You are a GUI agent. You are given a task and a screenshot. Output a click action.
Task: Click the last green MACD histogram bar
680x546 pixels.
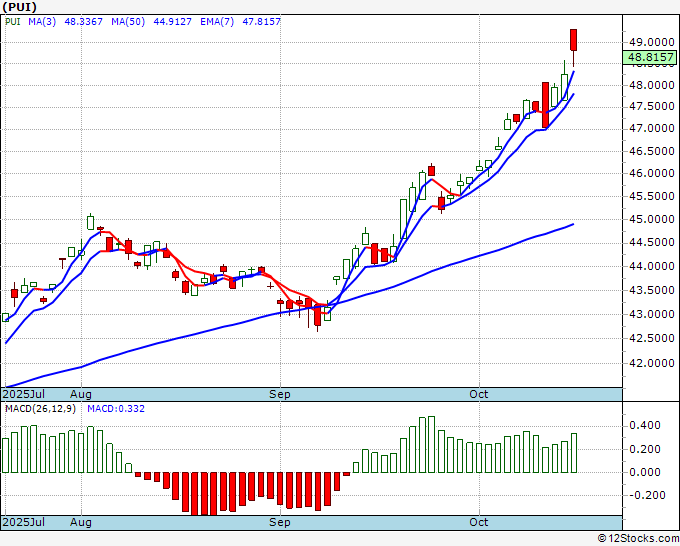574,453
